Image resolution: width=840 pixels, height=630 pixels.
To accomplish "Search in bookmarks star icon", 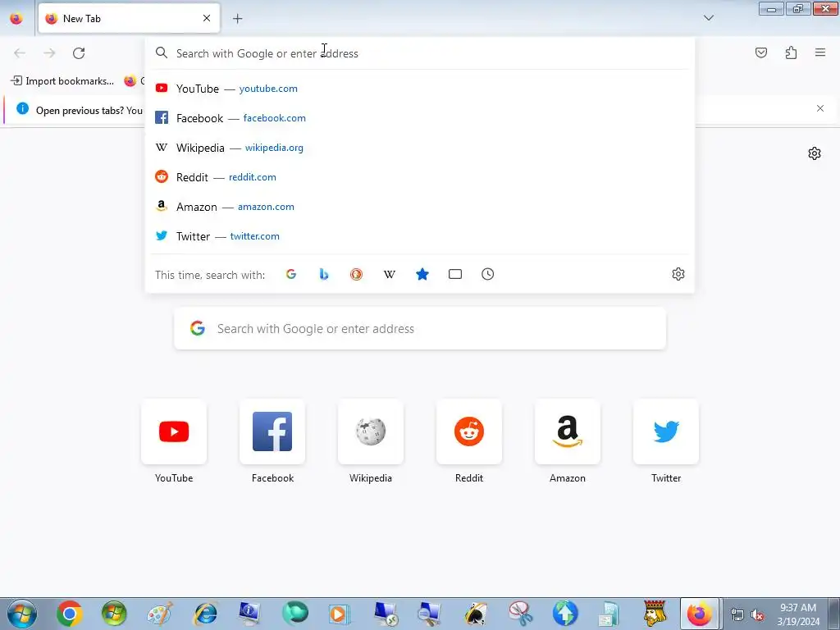I will coord(422,274).
